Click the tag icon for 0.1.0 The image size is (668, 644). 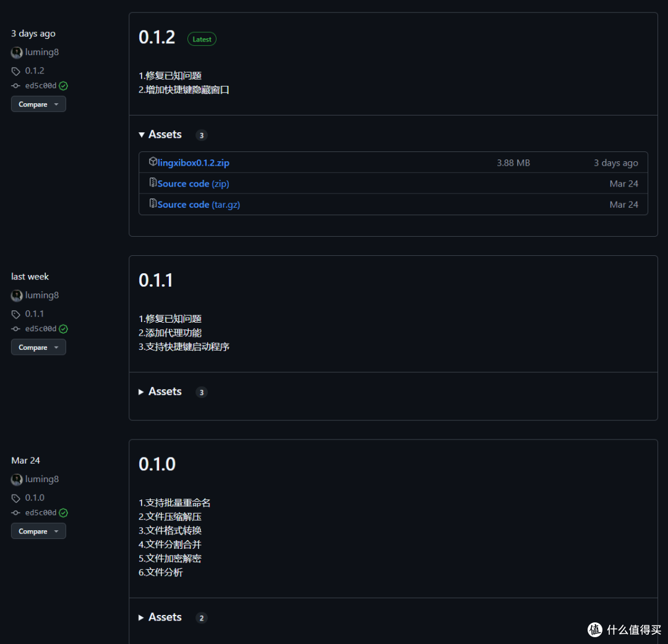click(x=15, y=498)
